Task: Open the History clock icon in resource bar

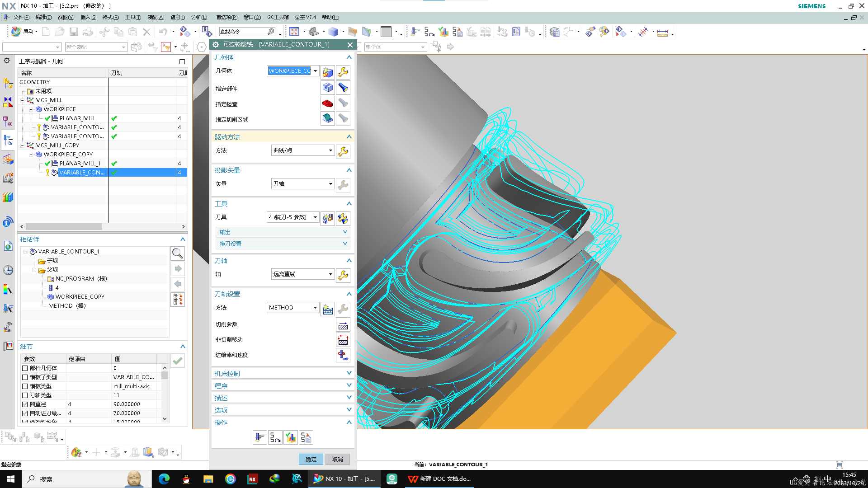Action: [8, 270]
